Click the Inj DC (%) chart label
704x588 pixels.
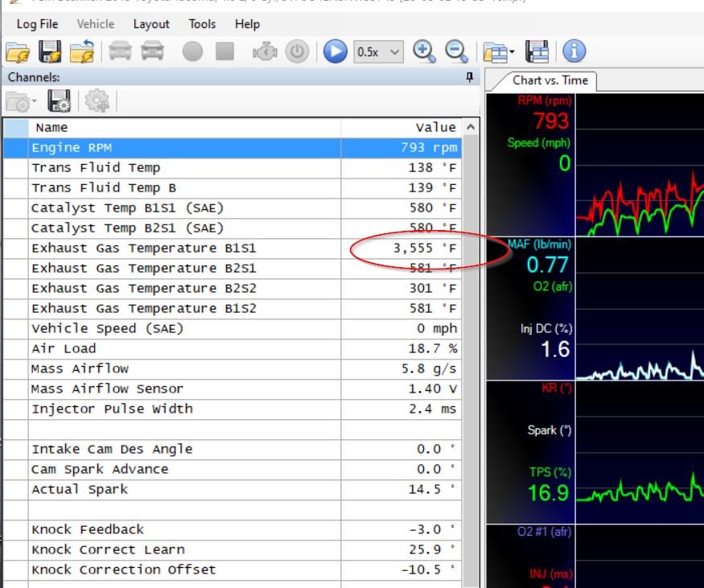click(x=546, y=329)
